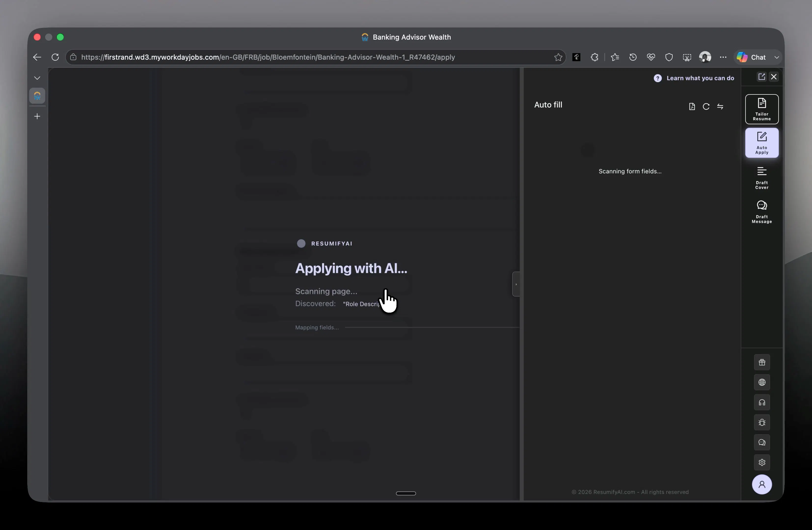Open the user profile avatar button
Viewport: 812px width, 530px height.
click(761, 484)
